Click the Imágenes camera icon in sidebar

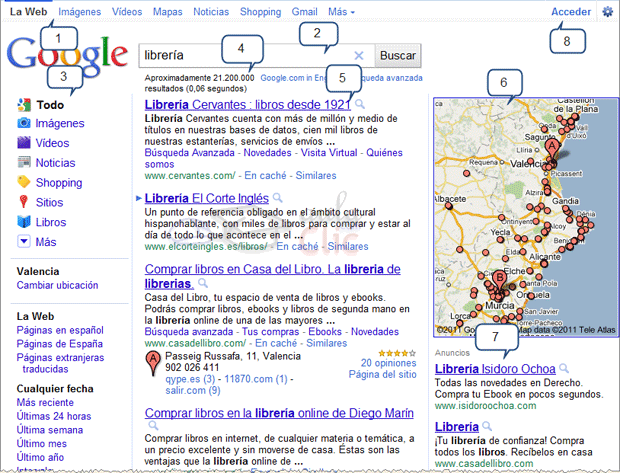tap(24, 123)
